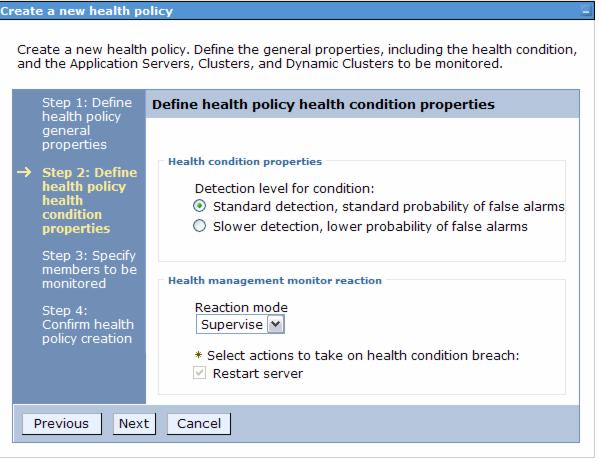Screen dimensions: 599x461
Task: Click Health management monitor reaction legend
Action: click(275, 281)
